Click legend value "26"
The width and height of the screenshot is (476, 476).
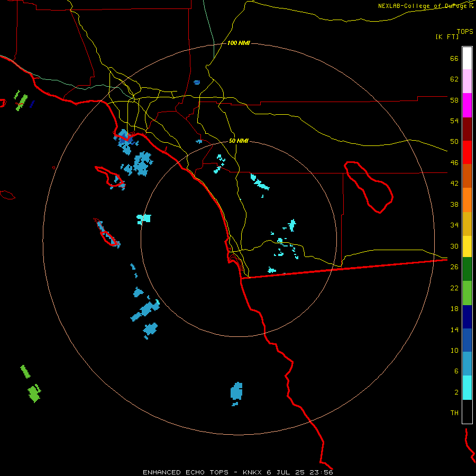click(x=454, y=267)
